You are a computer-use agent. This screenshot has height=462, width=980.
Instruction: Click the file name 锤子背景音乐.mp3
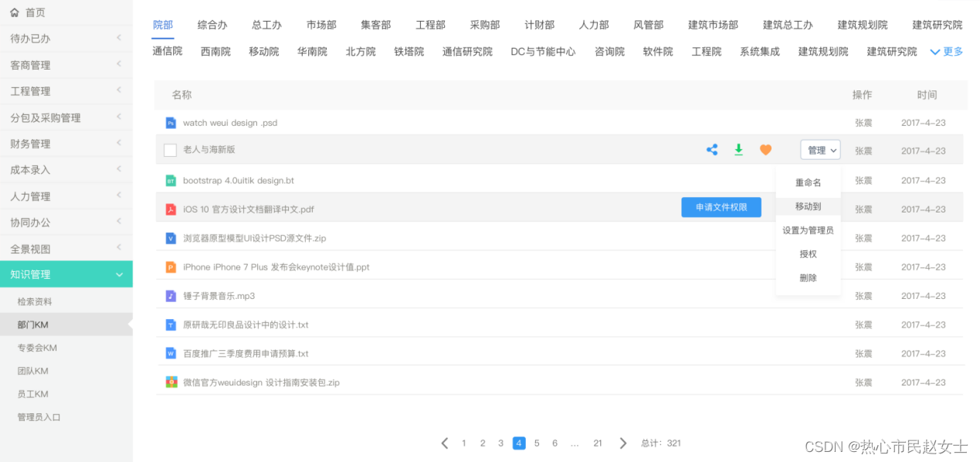coord(219,296)
